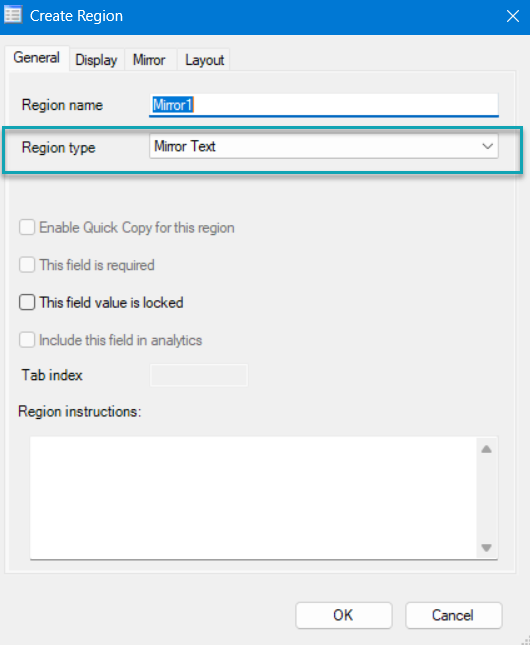Click the Region name text field
Image resolution: width=530 pixels, height=645 pixels.
point(324,105)
